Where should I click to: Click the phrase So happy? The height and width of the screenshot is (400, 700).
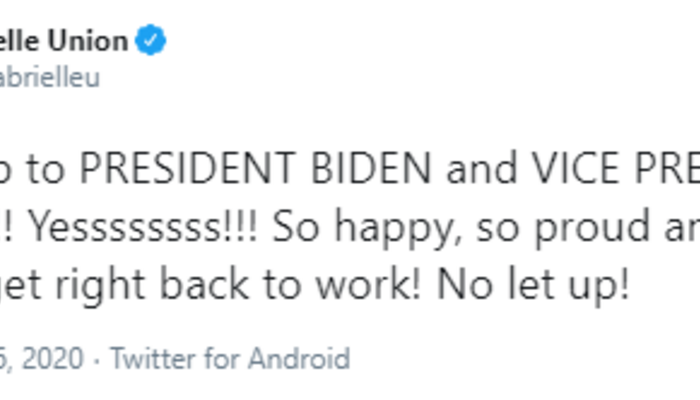[346, 231]
